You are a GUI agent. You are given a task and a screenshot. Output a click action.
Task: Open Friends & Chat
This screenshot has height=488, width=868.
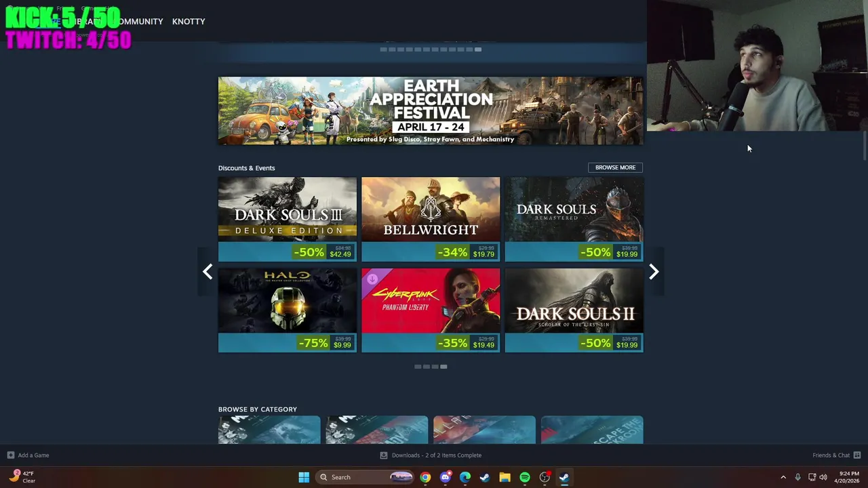837,455
